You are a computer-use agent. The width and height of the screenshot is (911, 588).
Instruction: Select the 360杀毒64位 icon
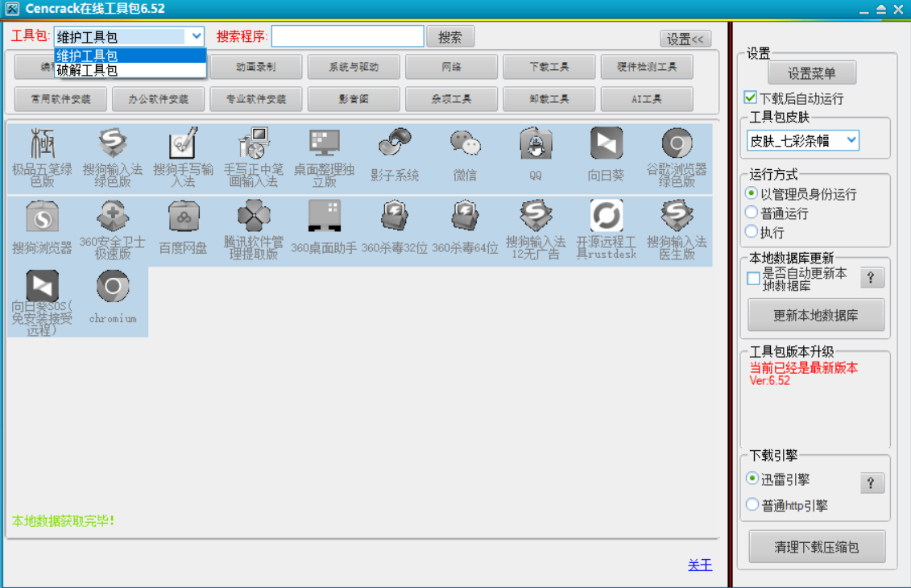465,216
